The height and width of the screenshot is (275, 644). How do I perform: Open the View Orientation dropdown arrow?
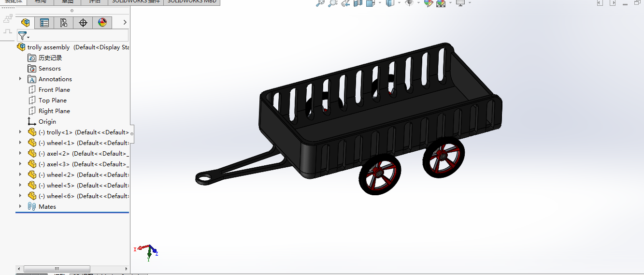coord(380,3)
